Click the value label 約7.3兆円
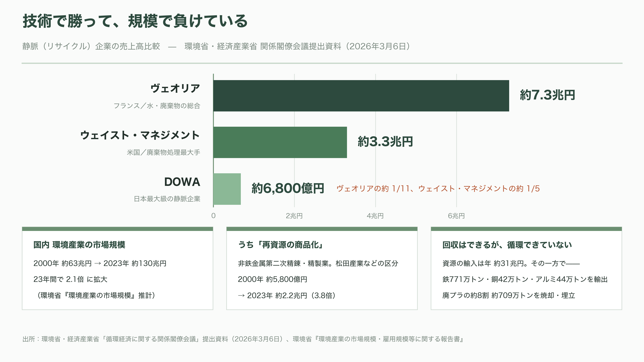 [x=547, y=95]
